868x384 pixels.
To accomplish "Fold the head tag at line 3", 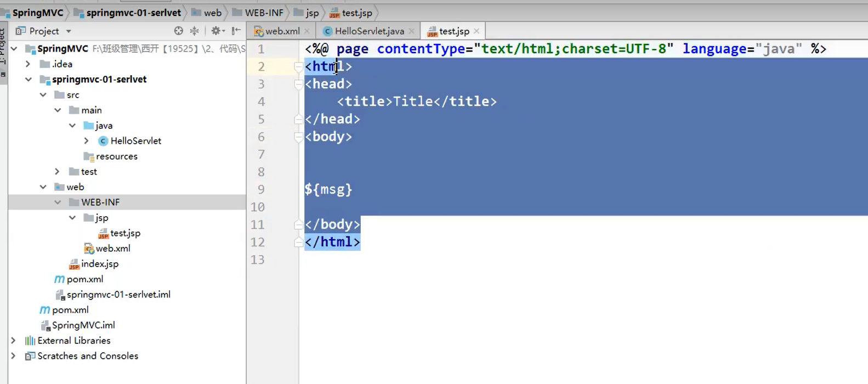I will 298,84.
